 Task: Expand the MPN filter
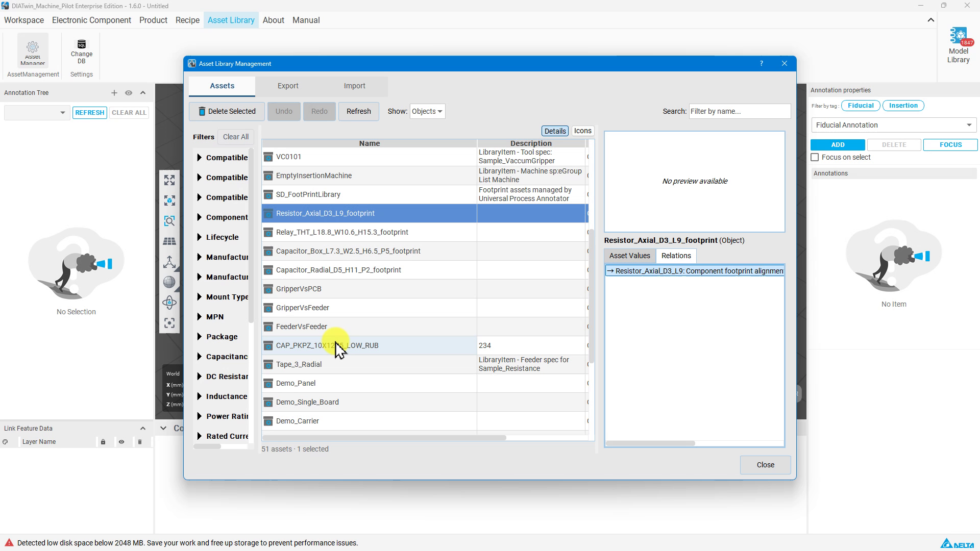[199, 317]
